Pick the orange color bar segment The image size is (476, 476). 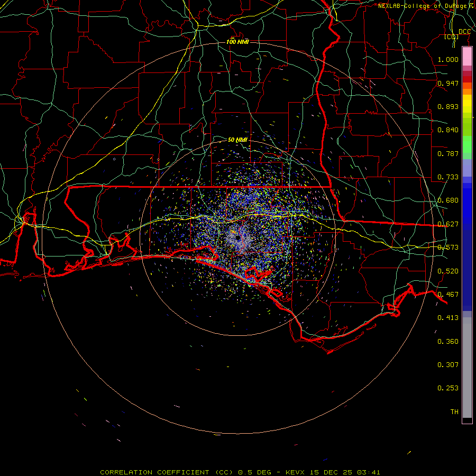467,91
